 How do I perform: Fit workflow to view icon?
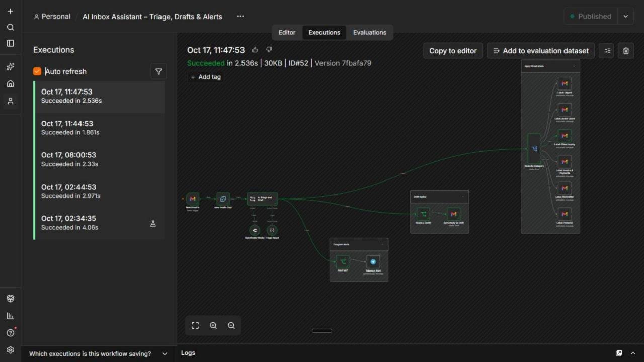point(195,325)
